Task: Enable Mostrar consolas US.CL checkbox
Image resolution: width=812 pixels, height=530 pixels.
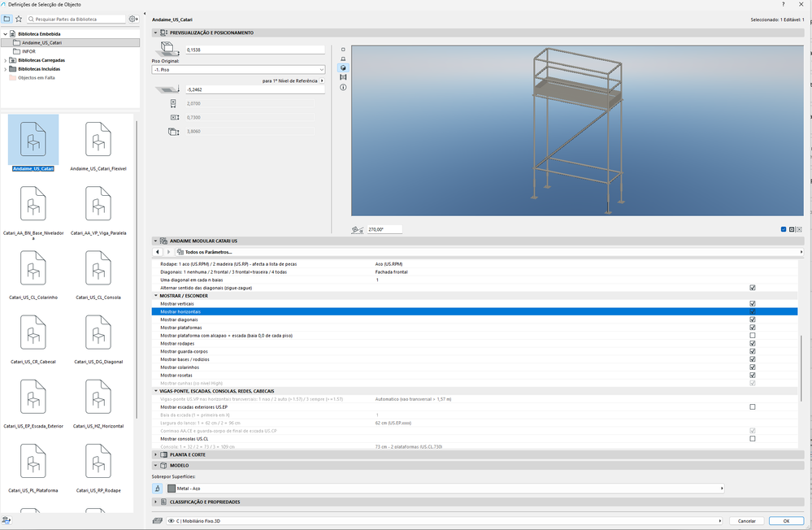Action: 753,438
